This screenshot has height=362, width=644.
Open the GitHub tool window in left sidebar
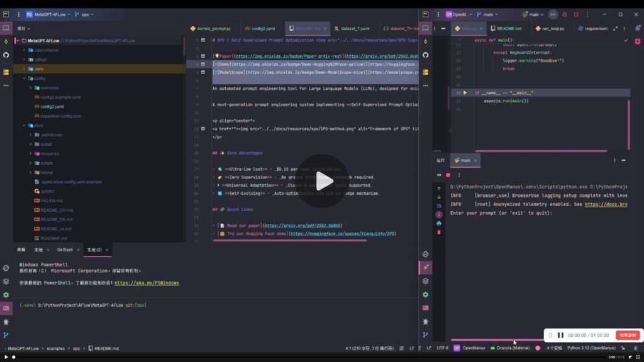click(x=6, y=55)
